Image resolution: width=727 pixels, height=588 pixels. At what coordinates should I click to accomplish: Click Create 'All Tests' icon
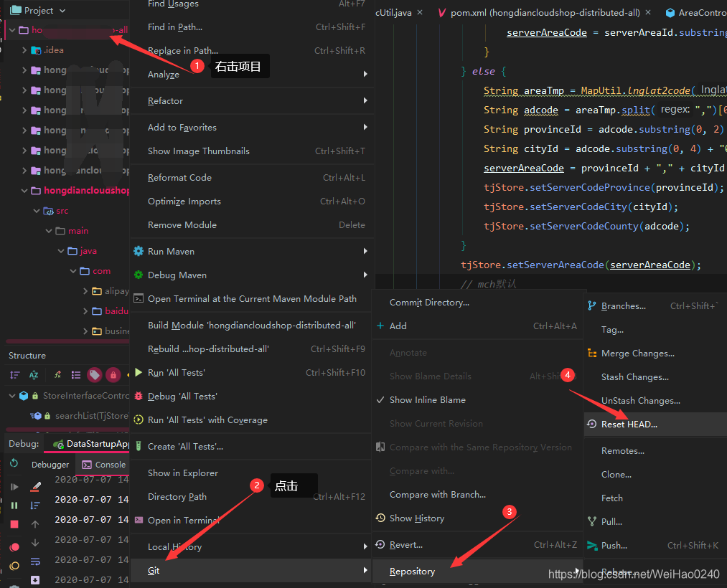coord(139,446)
